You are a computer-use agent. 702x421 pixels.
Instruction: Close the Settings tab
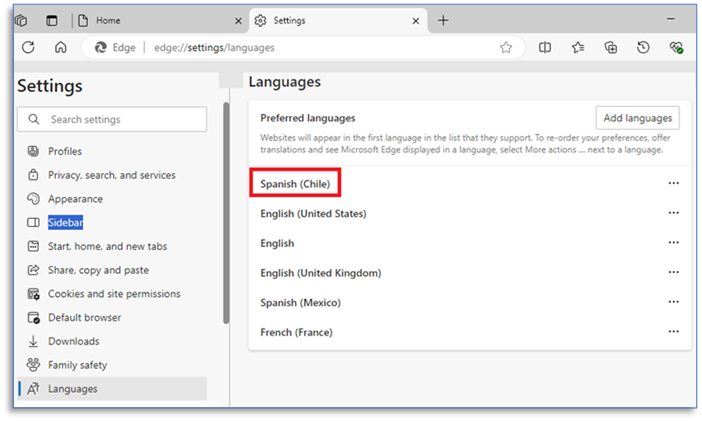[x=416, y=21]
